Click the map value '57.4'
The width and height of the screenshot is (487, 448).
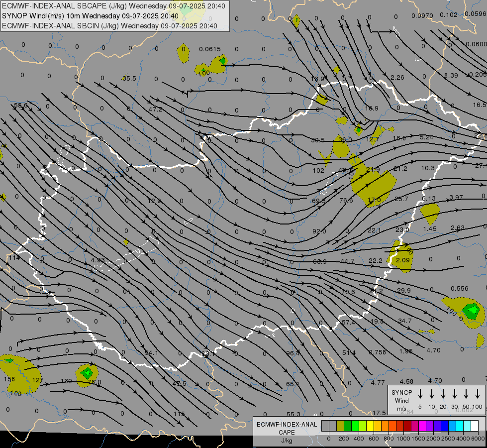tap(349, 323)
